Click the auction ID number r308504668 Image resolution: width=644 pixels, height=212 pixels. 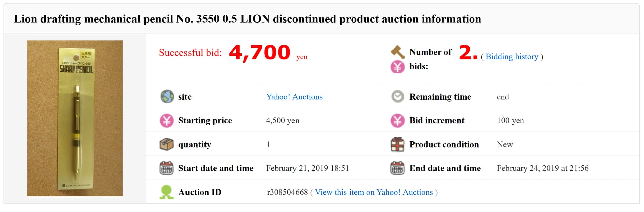287,192
